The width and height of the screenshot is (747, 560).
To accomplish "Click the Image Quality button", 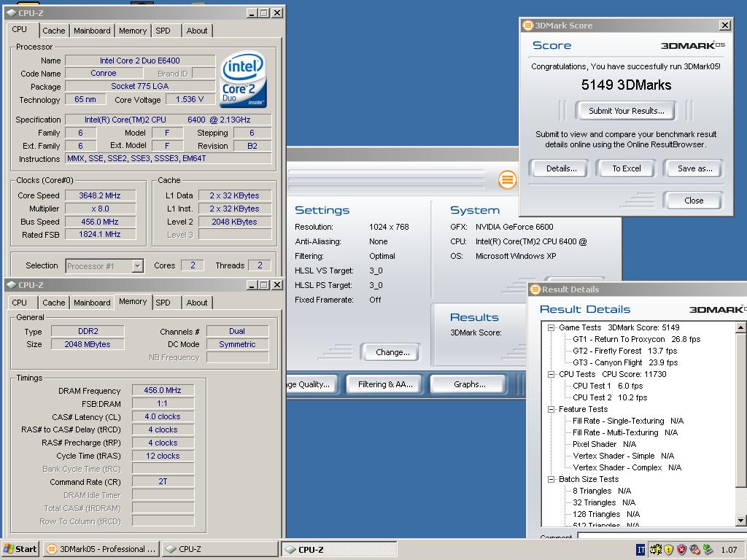I will pos(312,384).
